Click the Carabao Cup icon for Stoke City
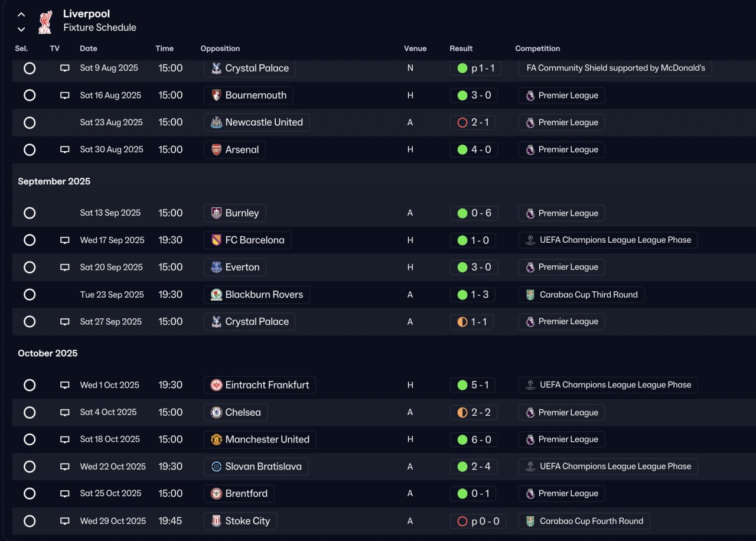The image size is (756, 541). [x=530, y=521]
